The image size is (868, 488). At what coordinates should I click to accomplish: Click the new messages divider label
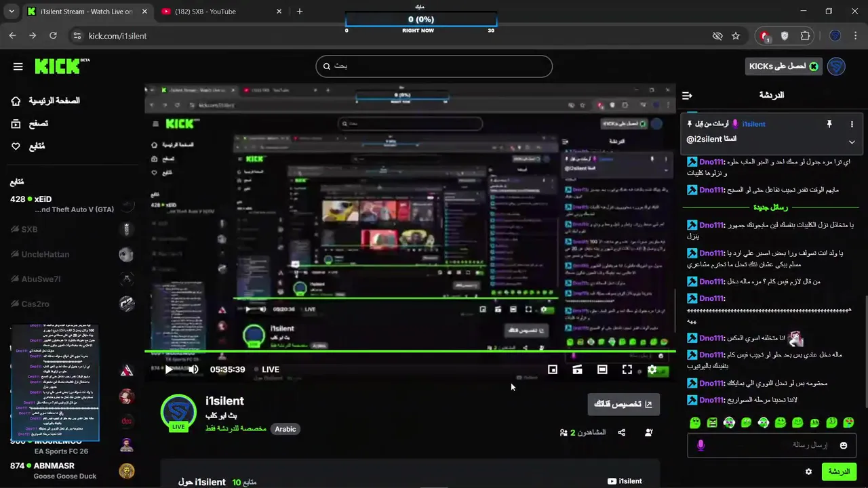point(770,207)
